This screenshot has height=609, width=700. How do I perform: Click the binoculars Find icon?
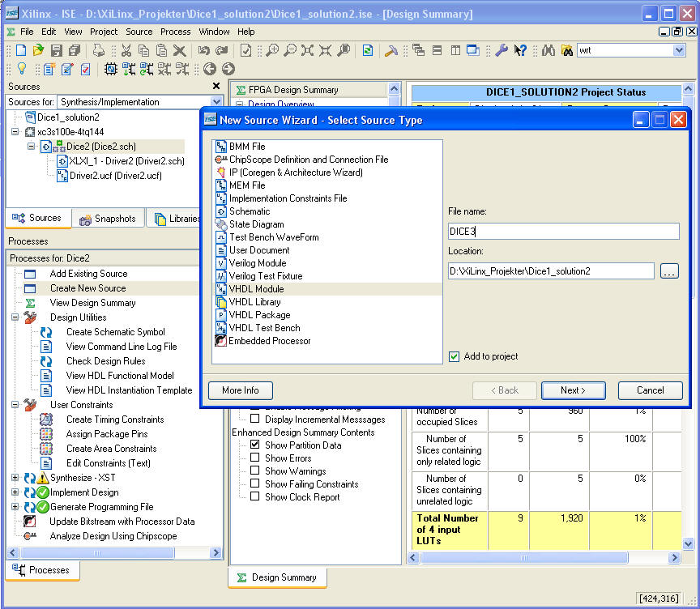pyautogui.click(x=548, y=50)
